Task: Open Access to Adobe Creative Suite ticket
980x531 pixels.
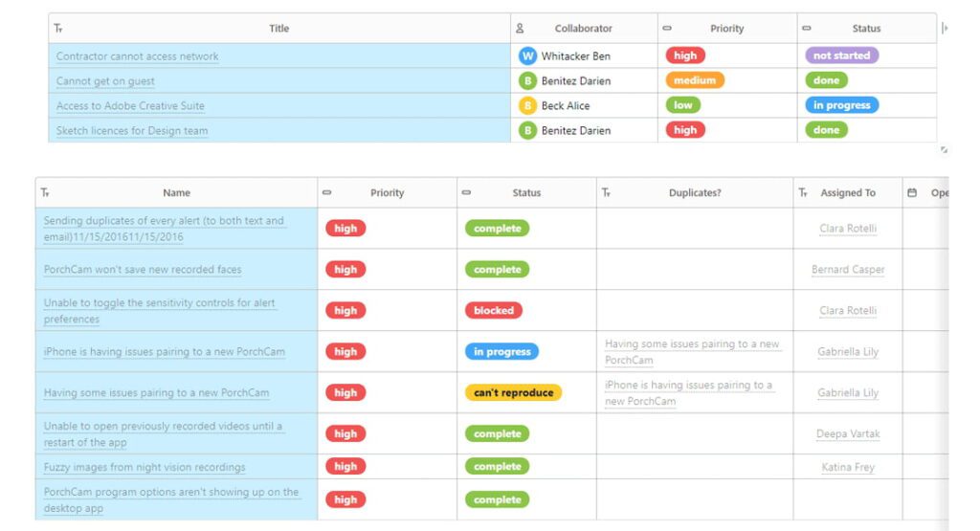Action: tap(130, 105)
